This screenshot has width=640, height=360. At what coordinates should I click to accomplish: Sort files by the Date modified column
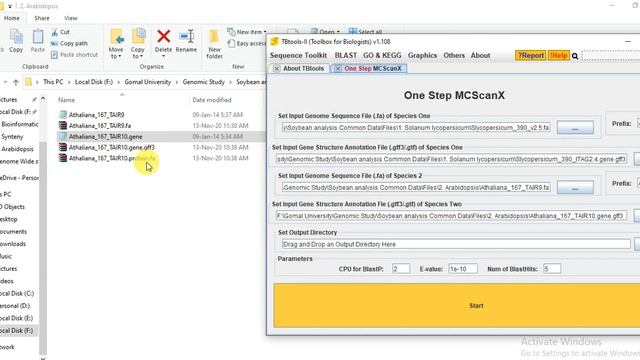[x=212, y=100]
